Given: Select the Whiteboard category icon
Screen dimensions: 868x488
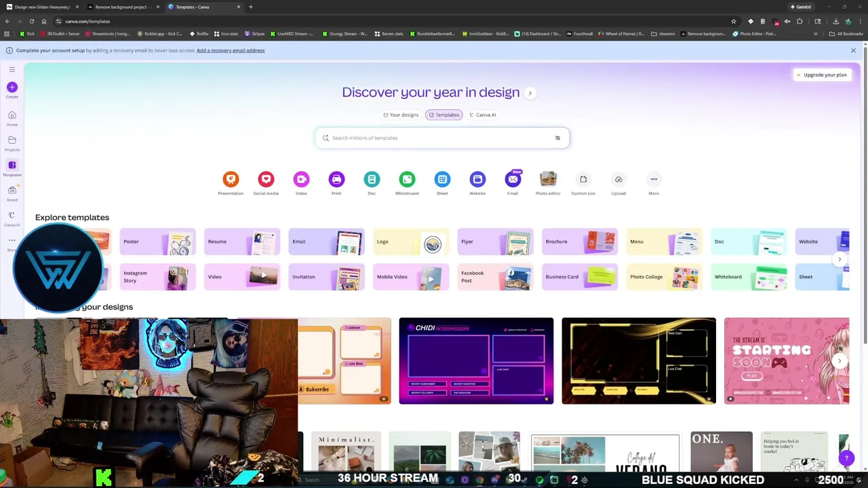Looking at the screenshot, I should tap(407, 179).
